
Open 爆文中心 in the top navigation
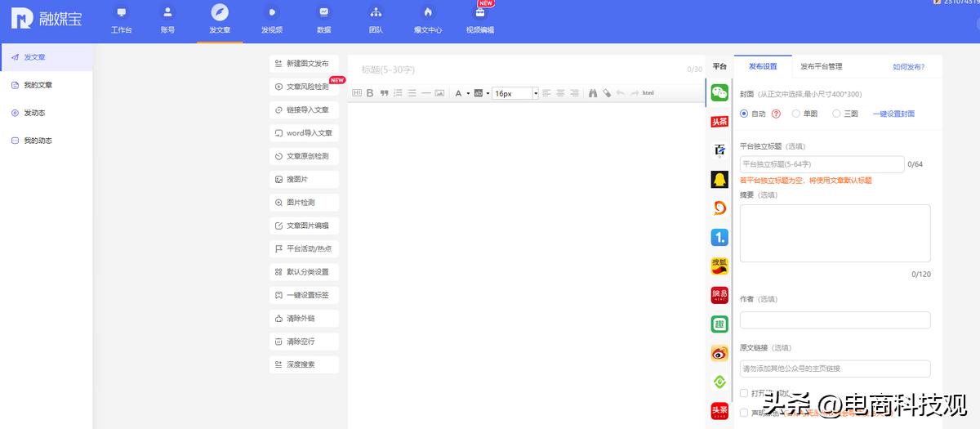[x=428, y=20]
